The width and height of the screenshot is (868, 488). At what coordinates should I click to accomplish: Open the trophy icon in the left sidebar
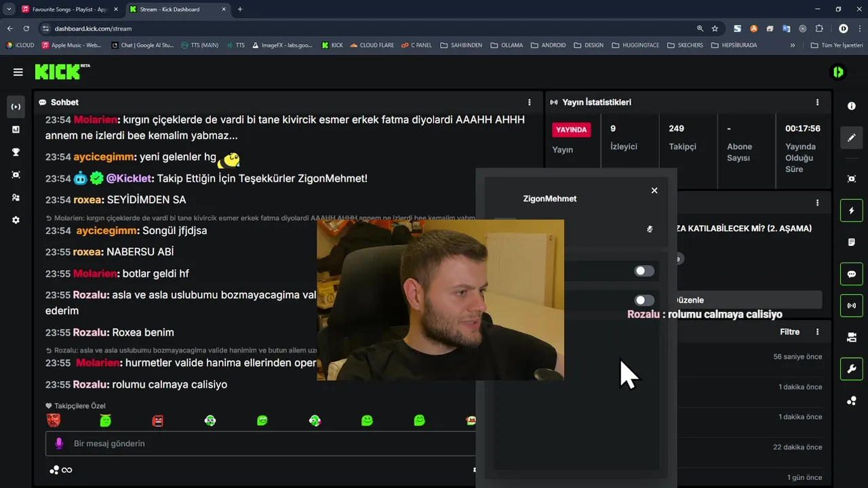[x=16, y=152]
